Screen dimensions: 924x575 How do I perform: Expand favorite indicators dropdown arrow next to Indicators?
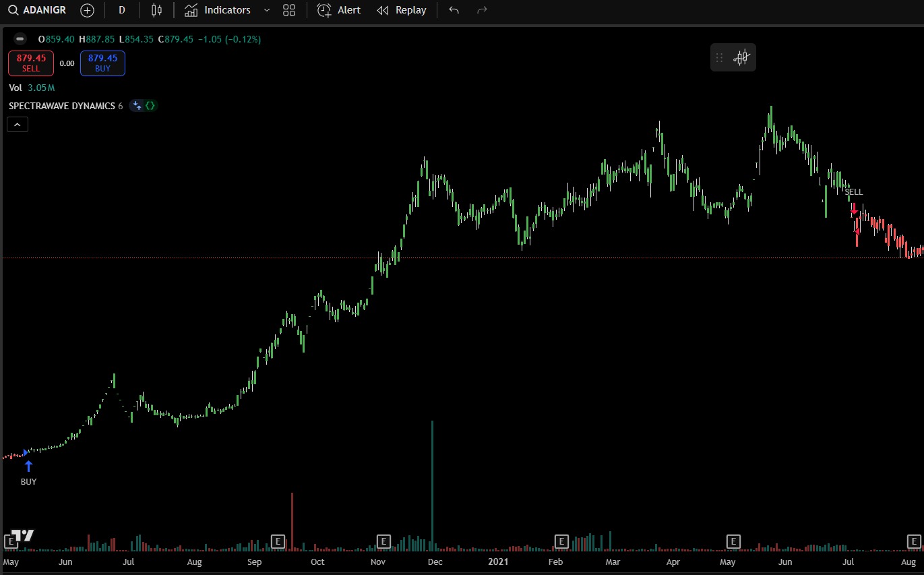[267, 10]
